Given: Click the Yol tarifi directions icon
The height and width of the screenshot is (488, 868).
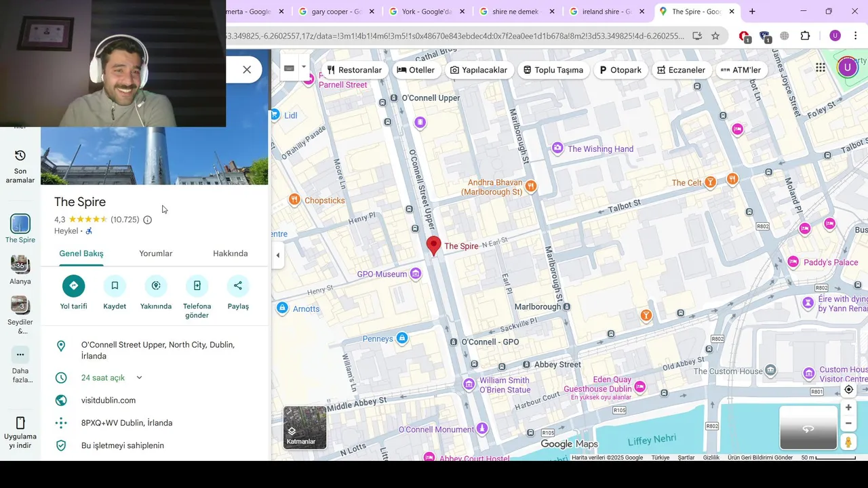Looking at the screenshot, I should point(73,285).
